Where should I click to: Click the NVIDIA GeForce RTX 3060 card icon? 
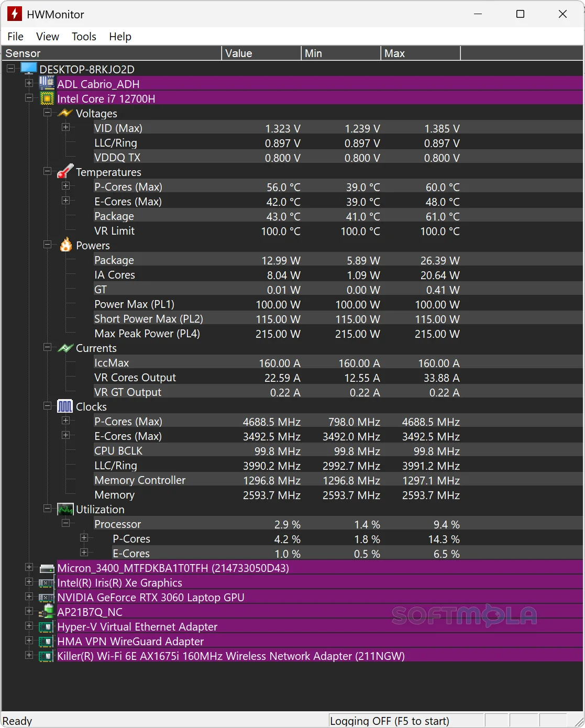pos(47,598)
